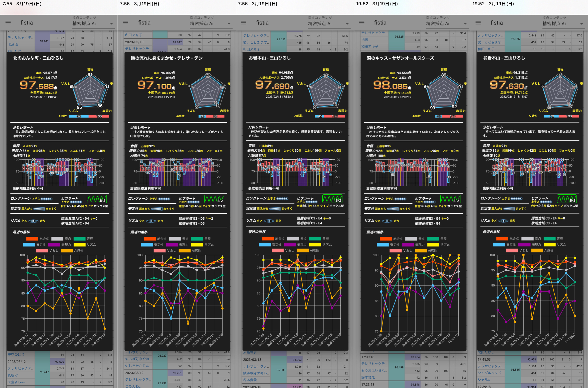
Task: Expand 採点コンテンツ dropdown above 時の流れに身をまかせ report
Action: pos(210,23)
